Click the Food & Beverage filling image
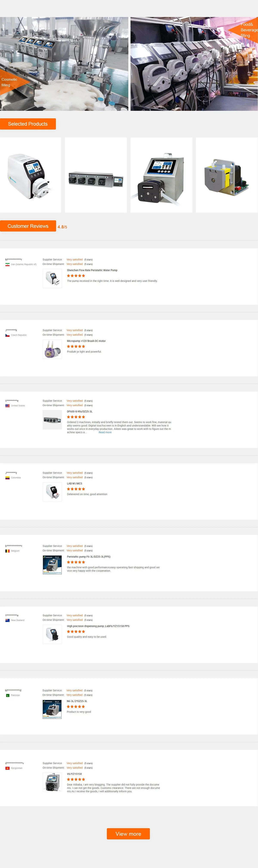The image size is (258, 868). coord(194,64)
